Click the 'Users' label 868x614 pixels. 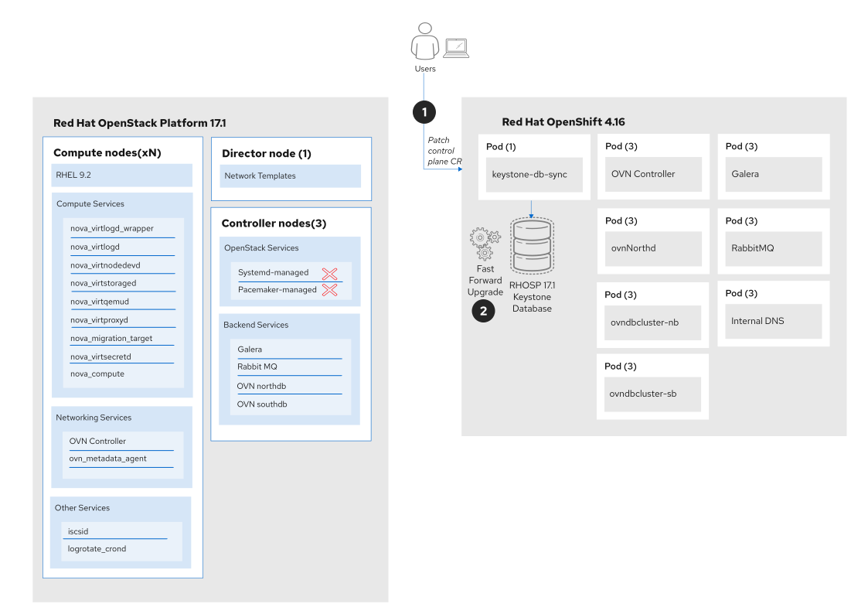point(425,69)
